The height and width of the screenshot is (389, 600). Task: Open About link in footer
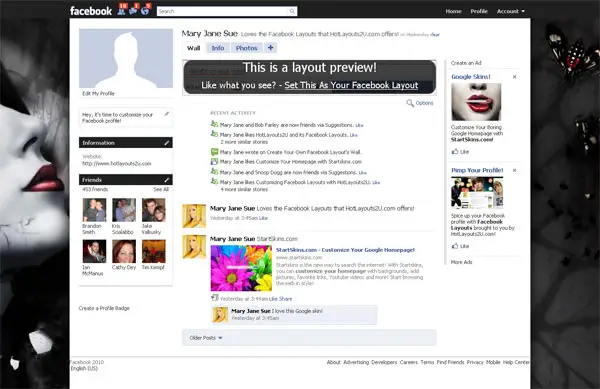333,362
